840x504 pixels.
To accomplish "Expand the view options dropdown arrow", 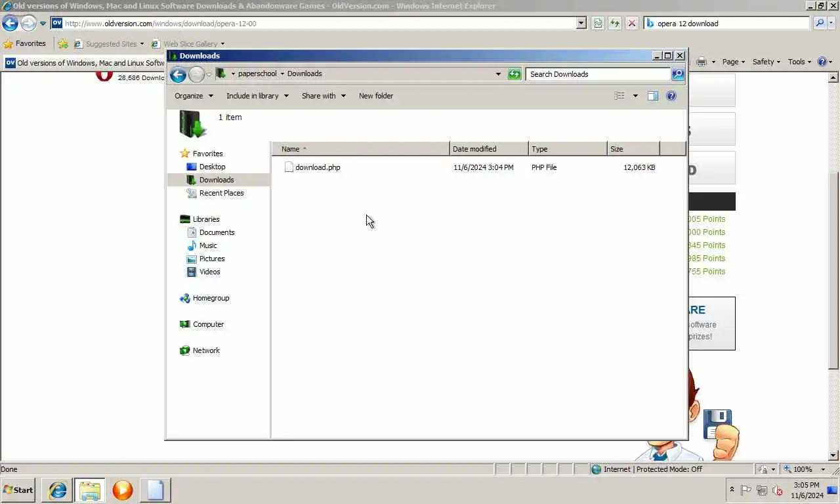I will [x=635, y=96].
